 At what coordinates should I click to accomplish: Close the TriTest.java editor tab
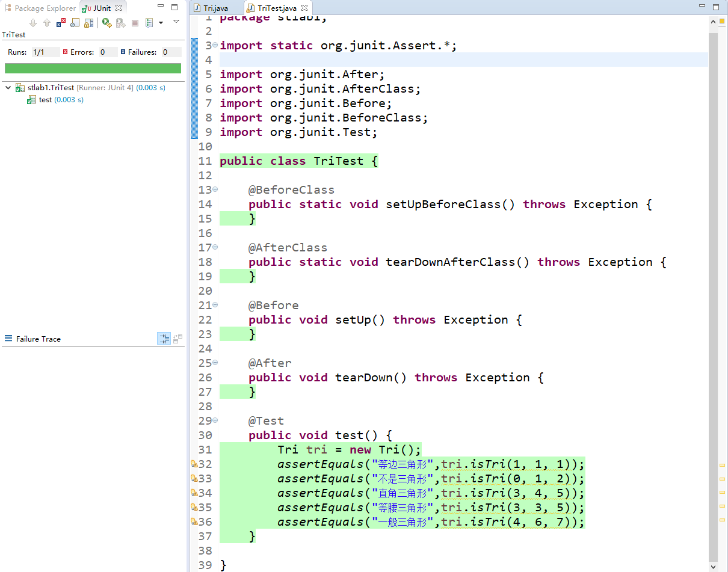(304, 8)
